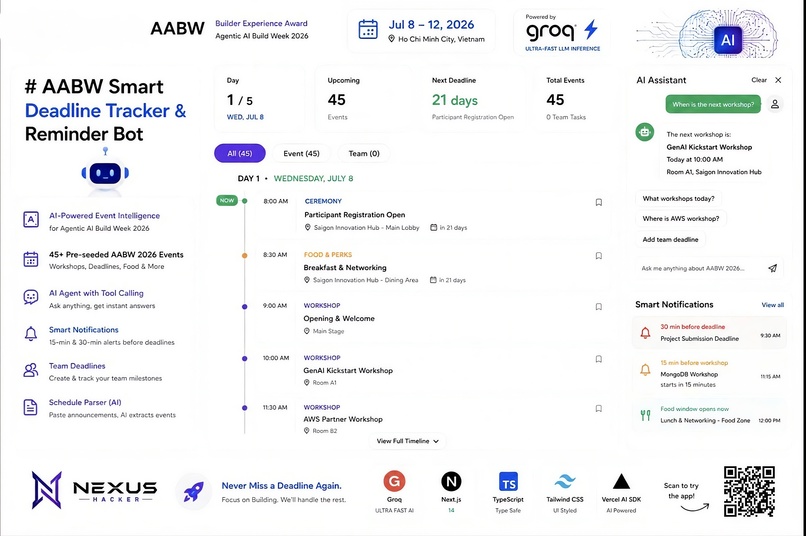The width and height of the screenshot is (806, 536).
Task: Switch to the Event (45) tab
Action: 301,153
